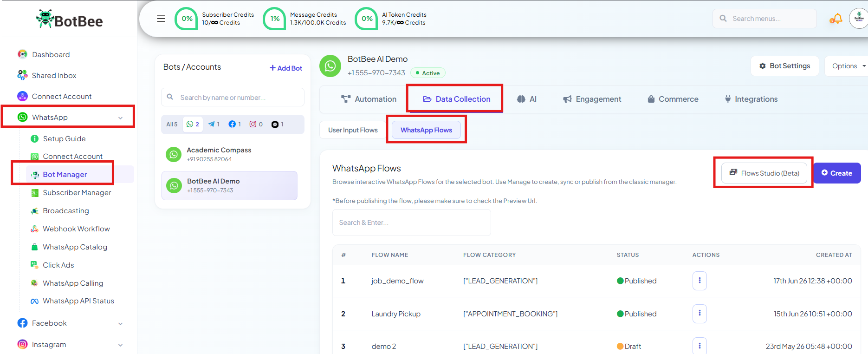The height and width of the screenshot is (354, 868).
Task: Open the notifications bell icon
Action: coord(836,19)
